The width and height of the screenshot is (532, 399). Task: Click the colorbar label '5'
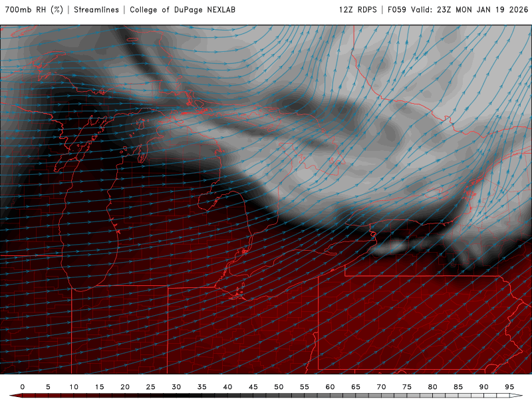(48, 387)
